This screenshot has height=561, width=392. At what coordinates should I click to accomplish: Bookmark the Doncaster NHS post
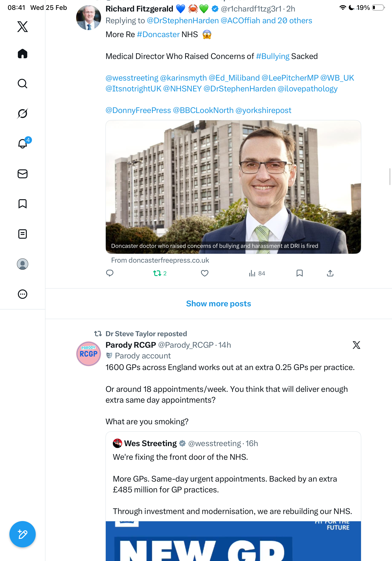[299, 273]
